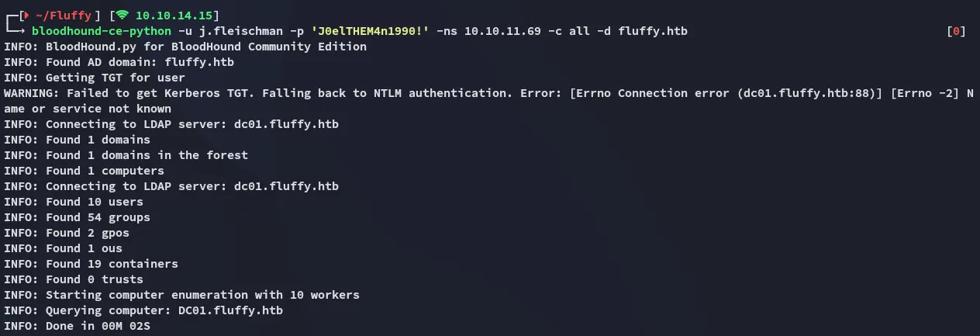The width and height of the screenshot is (980, 336).
Task: Click the 'Getting TGT for user' line
Action: click(x=95, y=78)
